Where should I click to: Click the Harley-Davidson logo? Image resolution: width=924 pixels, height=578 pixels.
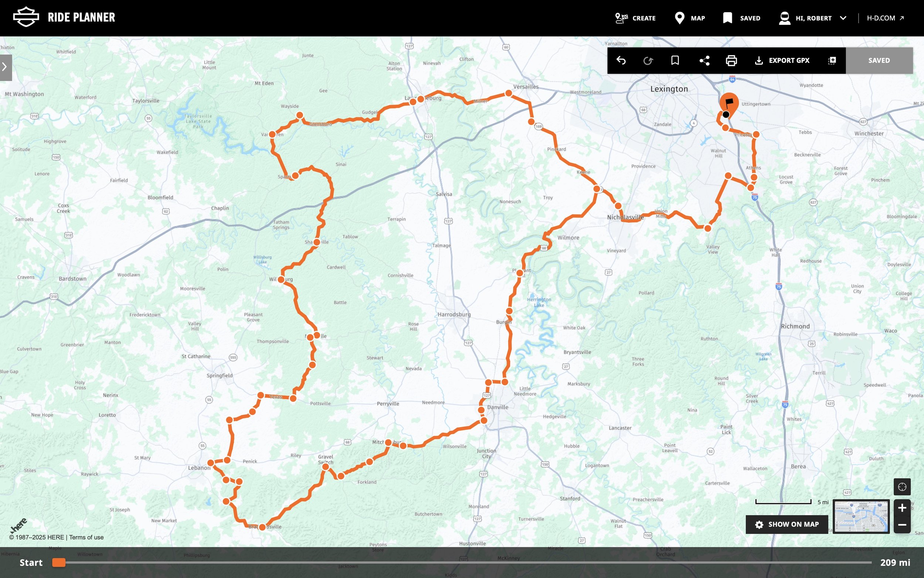point(26,17)
